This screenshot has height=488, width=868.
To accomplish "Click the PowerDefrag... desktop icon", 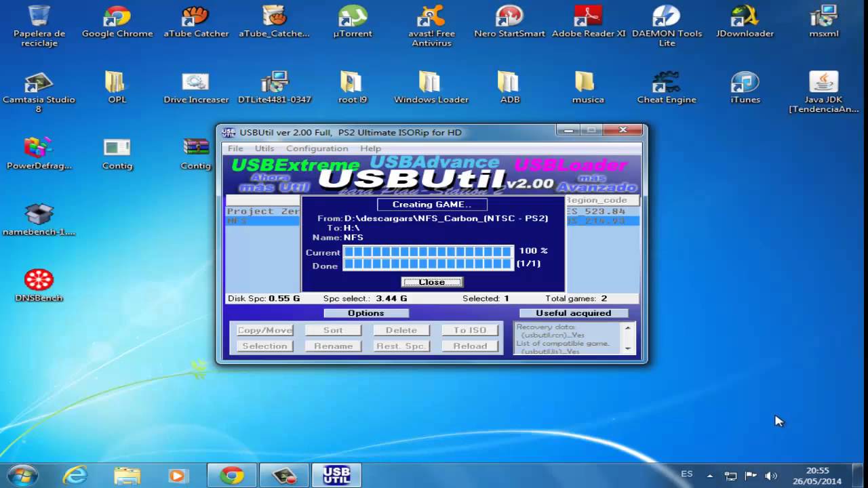I will pos(39,154).
